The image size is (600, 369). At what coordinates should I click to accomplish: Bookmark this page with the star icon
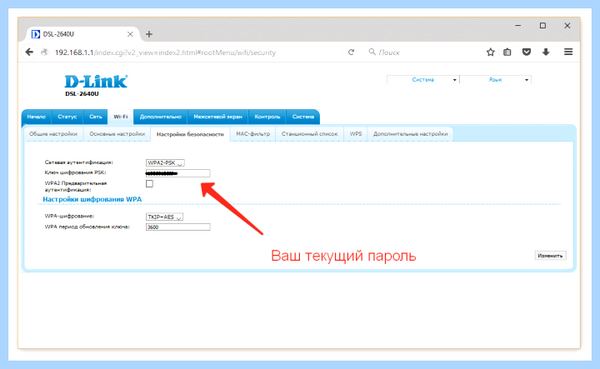coord(490,52)
